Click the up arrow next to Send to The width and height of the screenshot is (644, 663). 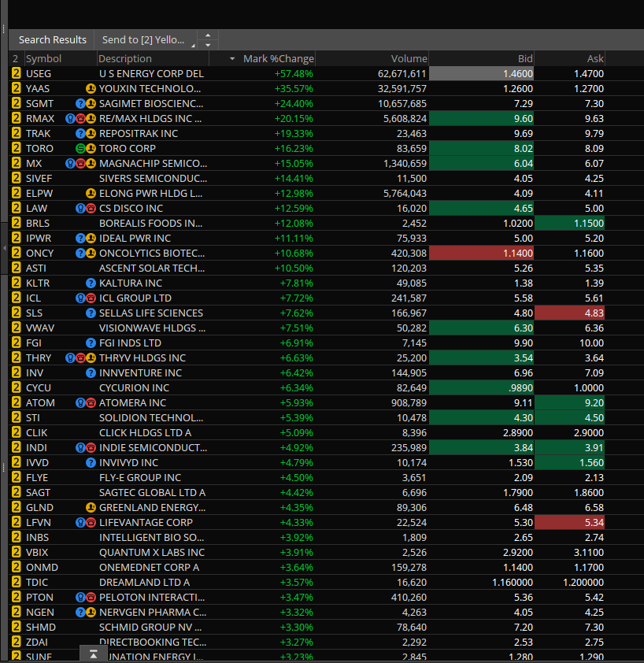click(208, 35)
